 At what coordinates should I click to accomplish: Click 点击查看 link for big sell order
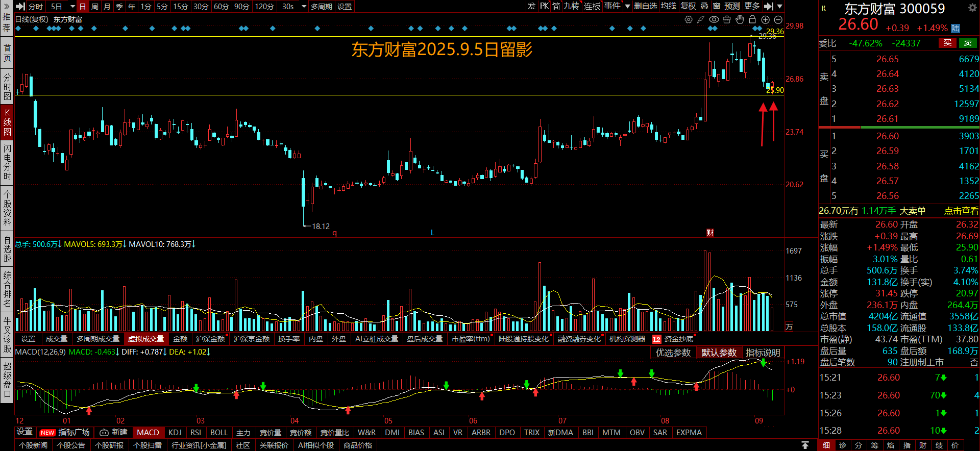click(x=961, y=211)
